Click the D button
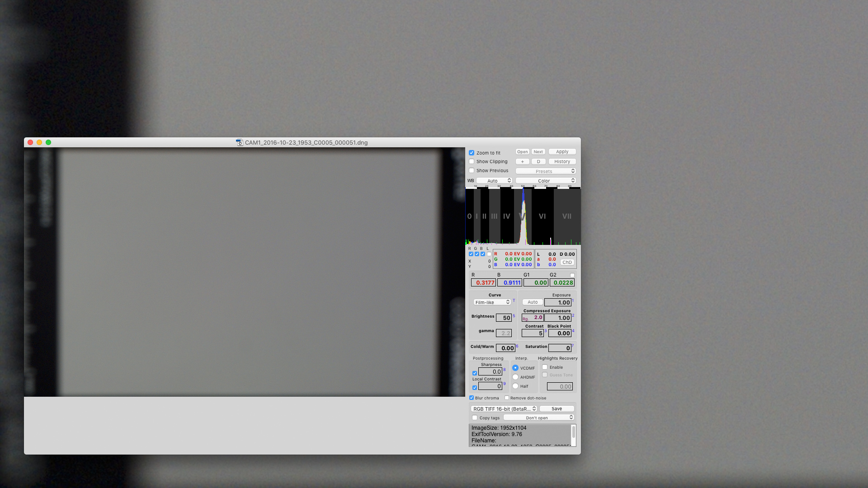Image resolution: width=868 pixels, height=488 pixels. pyautogui.click(x=538, y=161)
